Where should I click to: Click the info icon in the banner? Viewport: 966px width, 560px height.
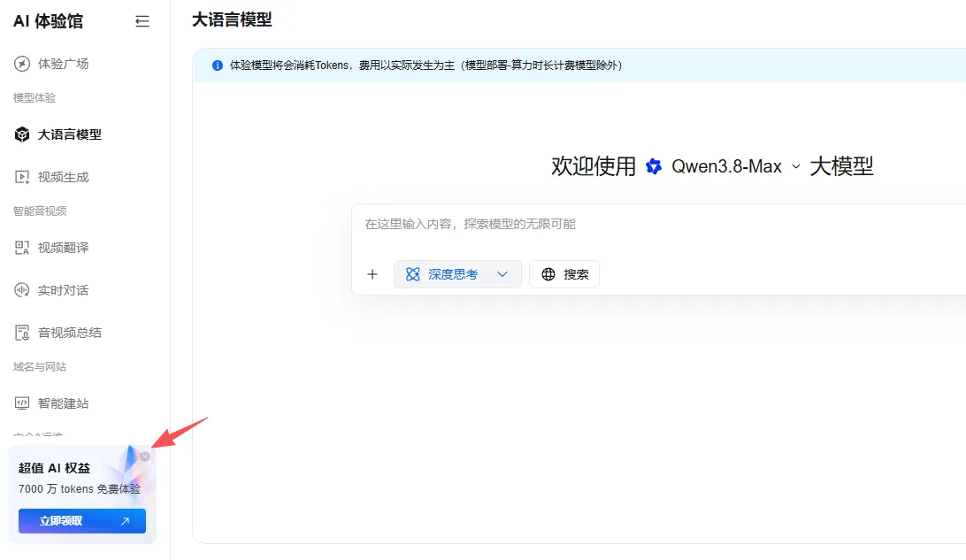pyautogui.click(x=218, y=65)
